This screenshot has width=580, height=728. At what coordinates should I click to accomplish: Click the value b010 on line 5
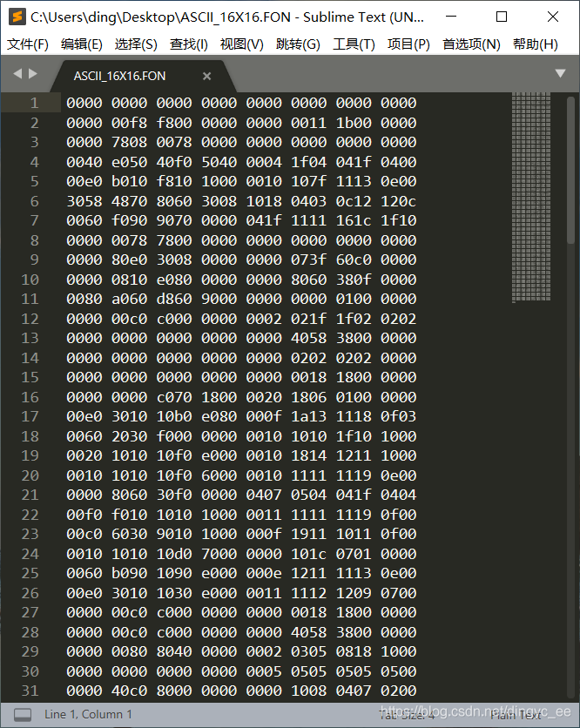click(x=129, y=181)
